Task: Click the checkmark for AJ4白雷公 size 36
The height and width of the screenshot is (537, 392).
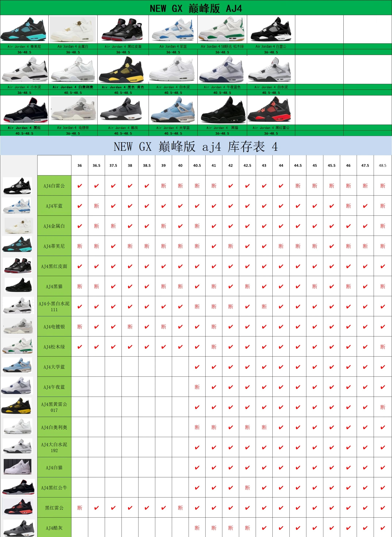Action: (80, 186)
